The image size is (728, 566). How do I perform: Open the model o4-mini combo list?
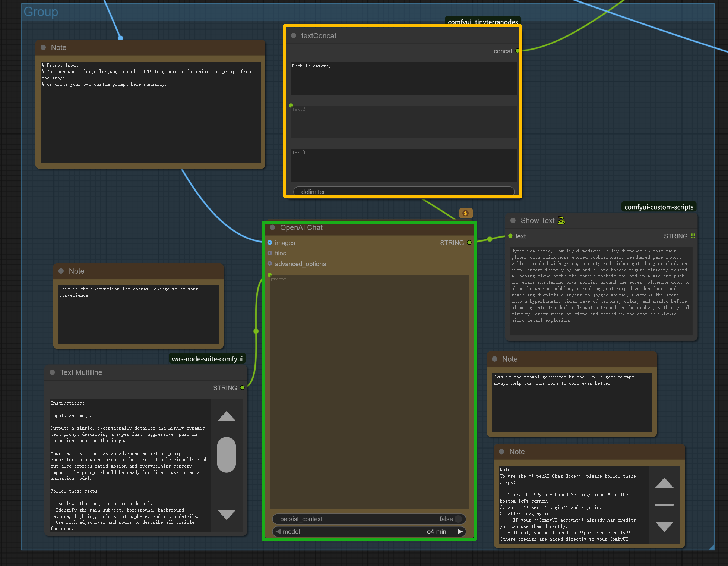(x=369, y=532)
